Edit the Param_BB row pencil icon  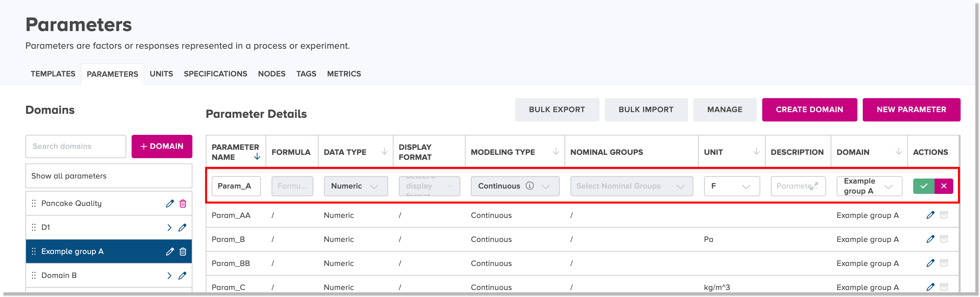pyautogui.click(x=930, y=263)
